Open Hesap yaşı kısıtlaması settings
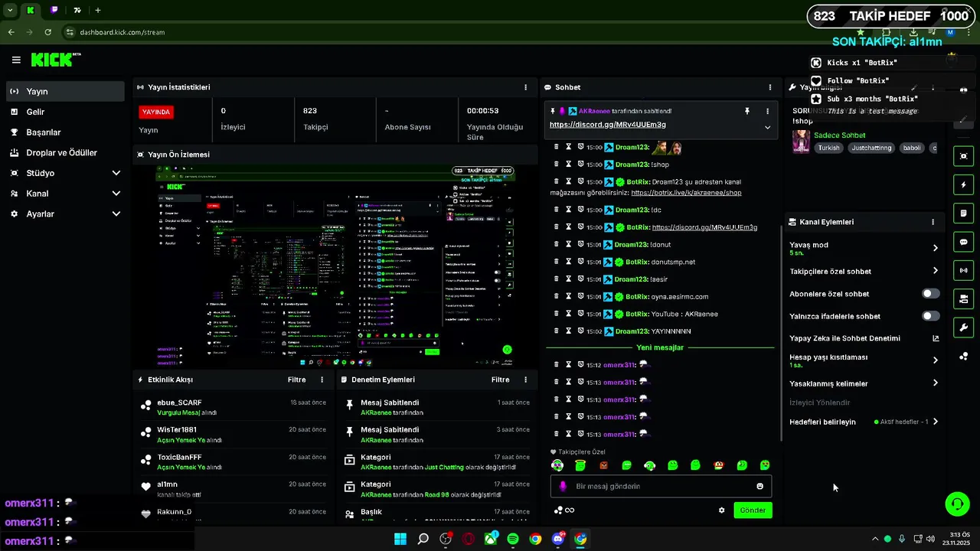 (864, 360)
